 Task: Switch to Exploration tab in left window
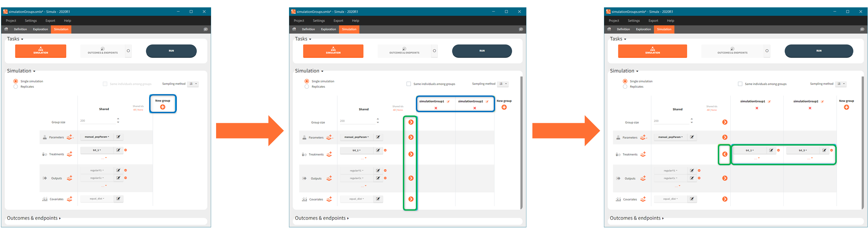coord(40,29)
